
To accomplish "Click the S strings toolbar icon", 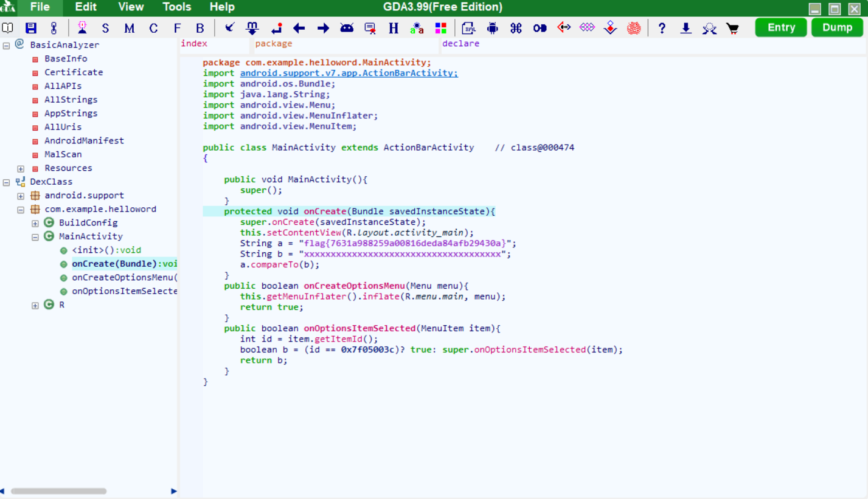I will pyautogui.click(x=106, y=29).
